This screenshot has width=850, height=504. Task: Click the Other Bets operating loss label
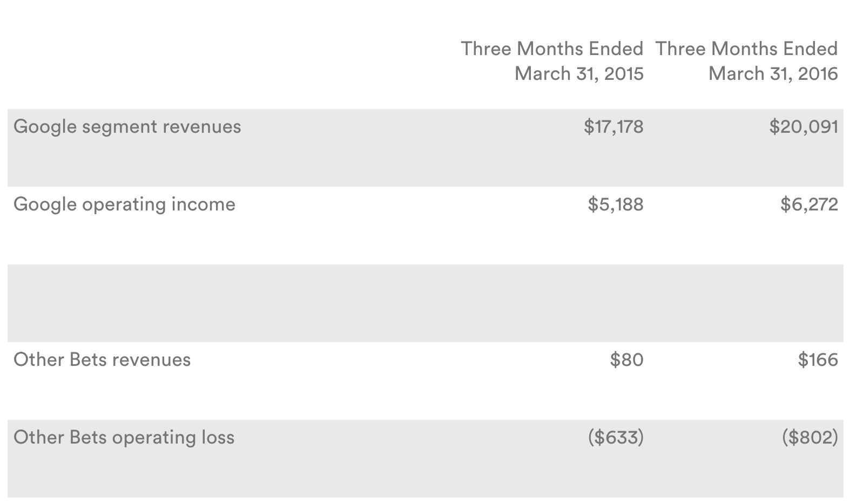[x=124, y=438]
